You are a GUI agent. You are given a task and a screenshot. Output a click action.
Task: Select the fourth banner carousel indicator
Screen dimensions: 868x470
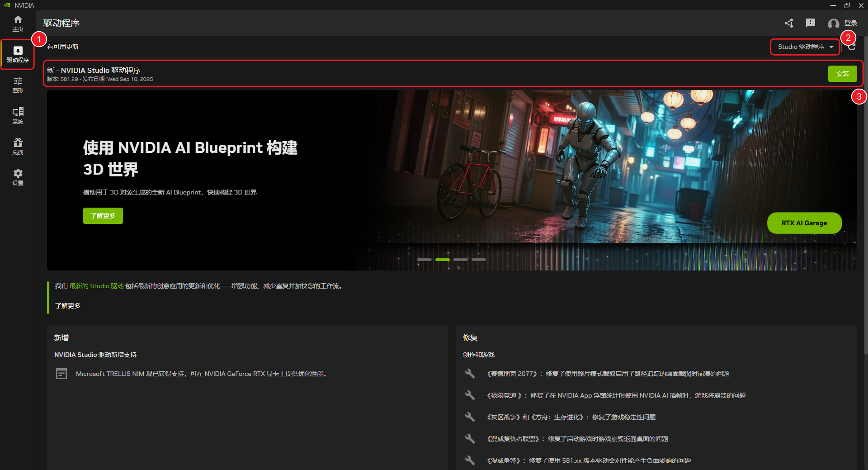[479, 260]
